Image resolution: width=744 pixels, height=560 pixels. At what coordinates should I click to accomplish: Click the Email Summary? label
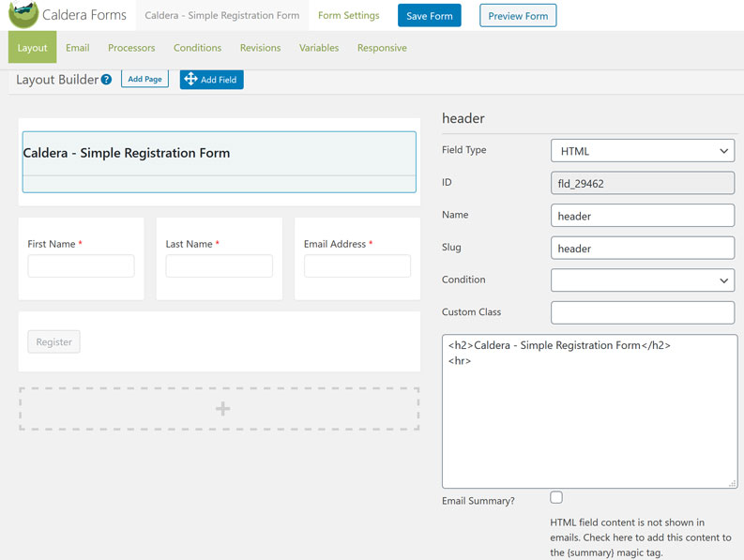[x=478, y=501]
